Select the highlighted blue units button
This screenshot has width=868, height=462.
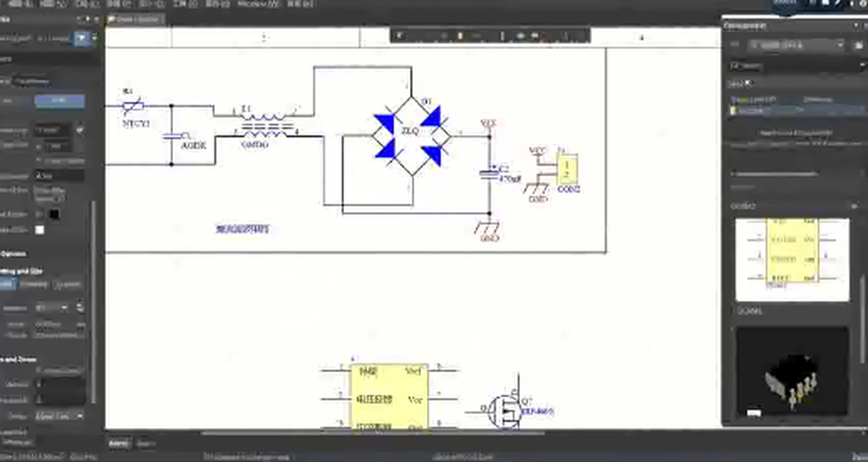(60, 101)
